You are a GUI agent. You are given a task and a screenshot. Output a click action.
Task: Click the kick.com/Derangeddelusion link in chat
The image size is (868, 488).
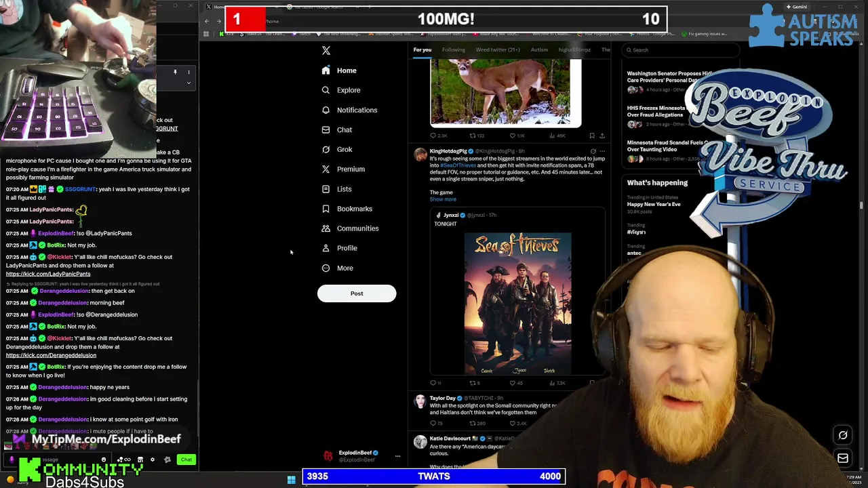(51, 355)
